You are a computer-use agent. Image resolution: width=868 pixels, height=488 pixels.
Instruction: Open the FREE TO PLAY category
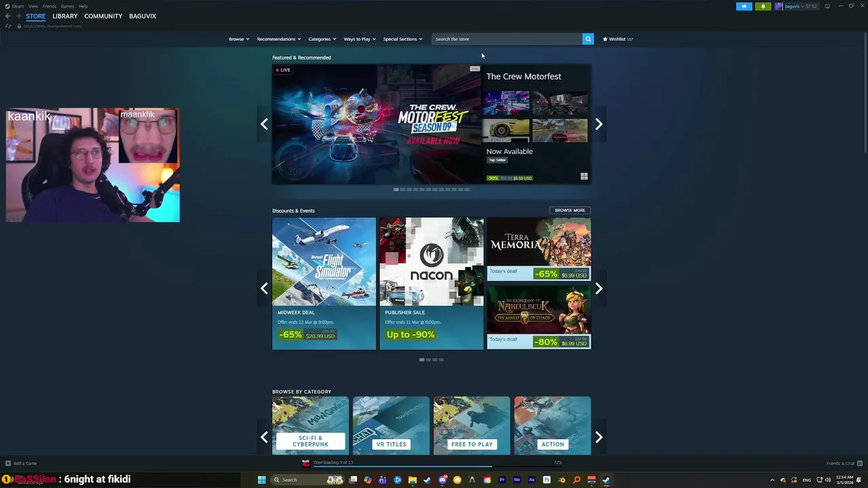pos(471,426)
